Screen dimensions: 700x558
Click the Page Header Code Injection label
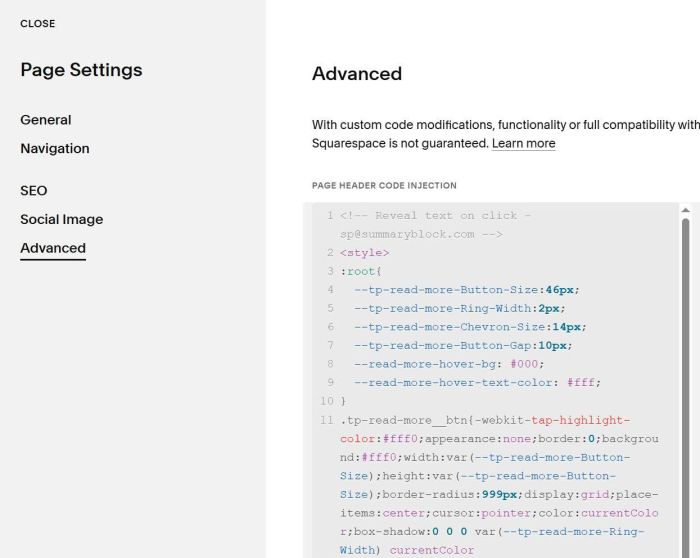tap(384, 186)
